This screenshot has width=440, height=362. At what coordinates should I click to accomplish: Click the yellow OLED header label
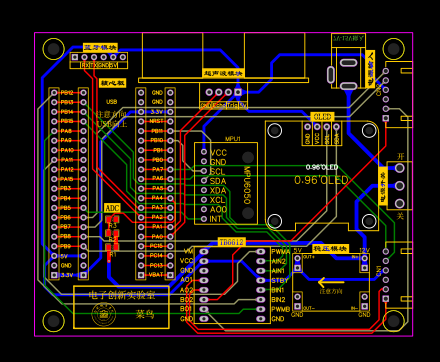[x=322, y=117]
